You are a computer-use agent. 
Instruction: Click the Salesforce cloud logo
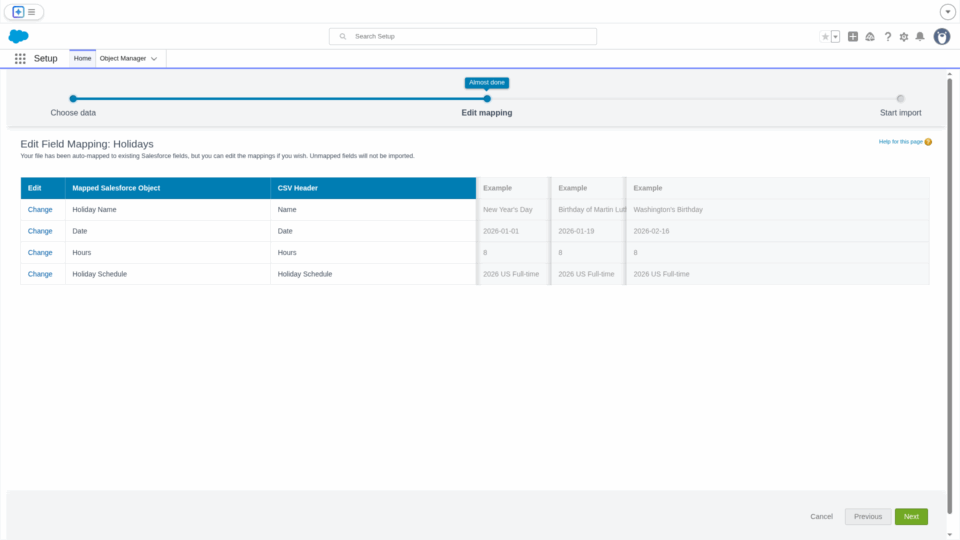18,36
